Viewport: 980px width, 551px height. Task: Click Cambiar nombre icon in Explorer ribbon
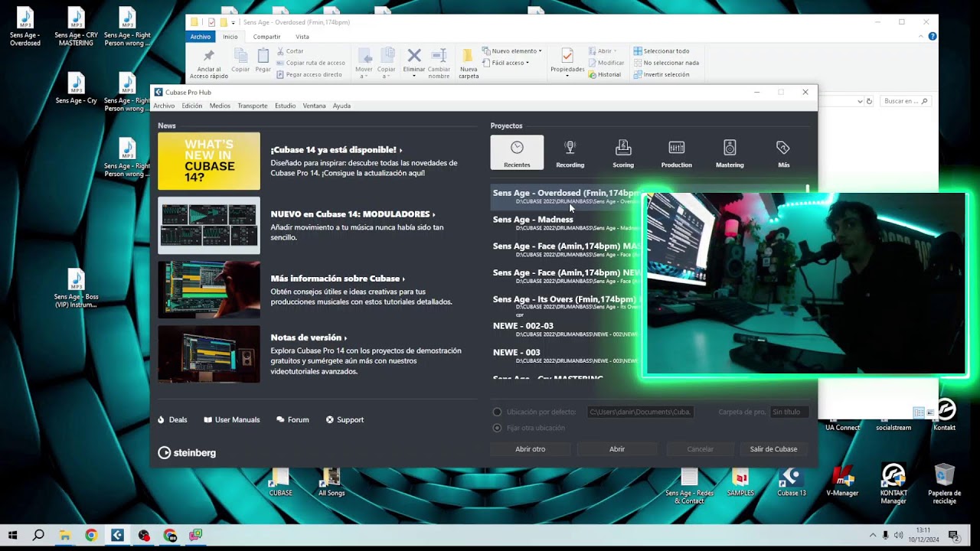pyautogui.click(x=439, y=56)
